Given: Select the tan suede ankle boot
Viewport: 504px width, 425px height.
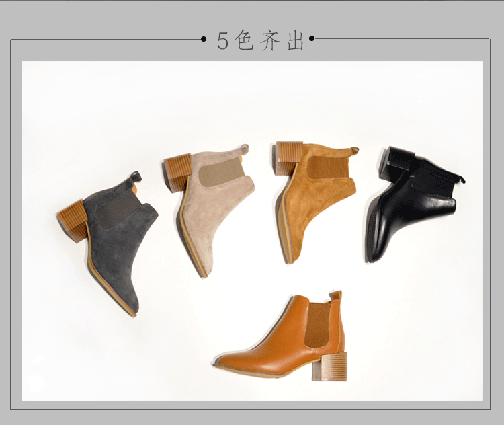Looking at the screenshot, I should click(x=316, y=202).
